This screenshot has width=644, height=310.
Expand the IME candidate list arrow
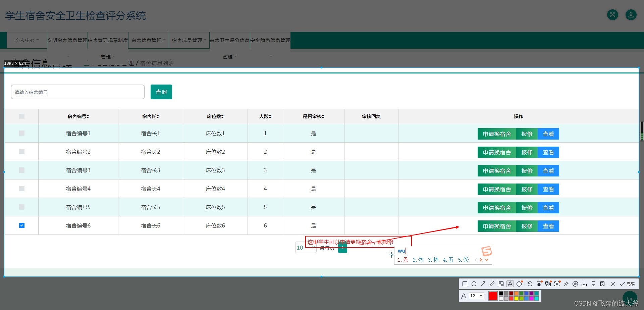coord(487,260)
